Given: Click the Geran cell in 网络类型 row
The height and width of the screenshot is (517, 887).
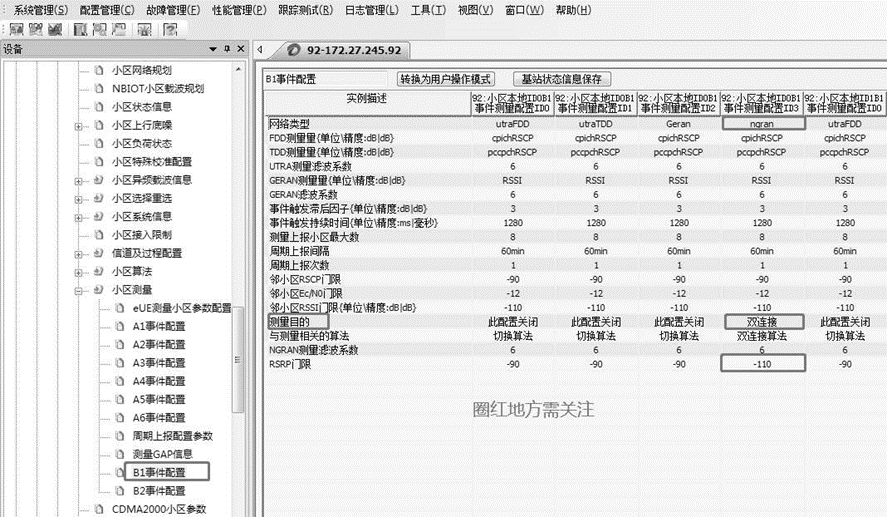Looking at the screenshot, I should (x=679, y=124).
